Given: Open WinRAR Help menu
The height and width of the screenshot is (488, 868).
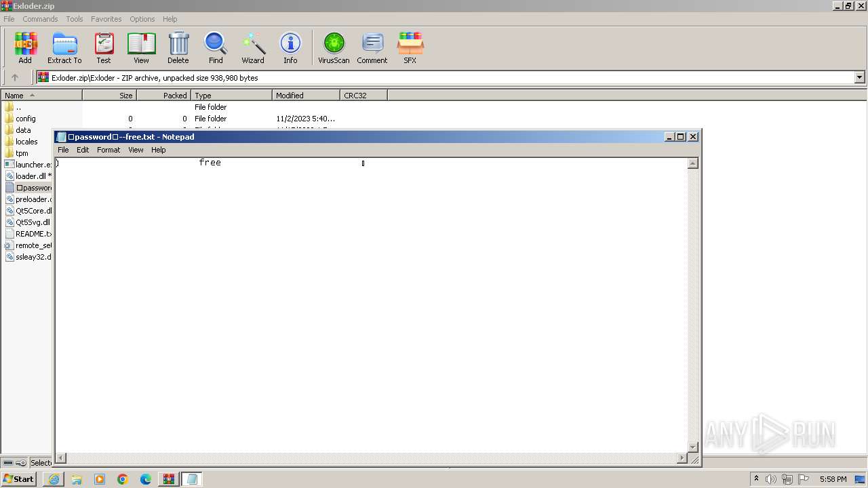Looking at the screenshot, I should 170,19.
